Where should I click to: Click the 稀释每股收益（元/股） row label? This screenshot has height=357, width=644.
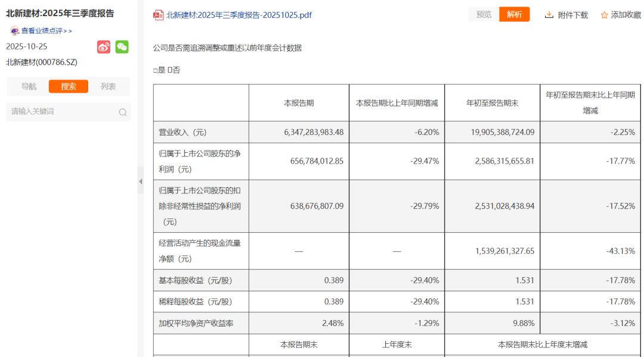pos(196,302)
